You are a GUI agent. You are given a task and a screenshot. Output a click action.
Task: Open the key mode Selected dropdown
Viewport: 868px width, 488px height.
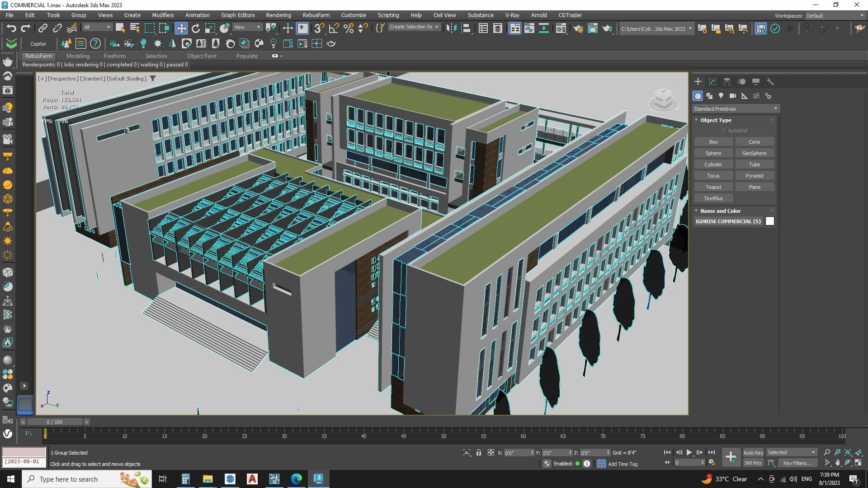click(791, 452)
